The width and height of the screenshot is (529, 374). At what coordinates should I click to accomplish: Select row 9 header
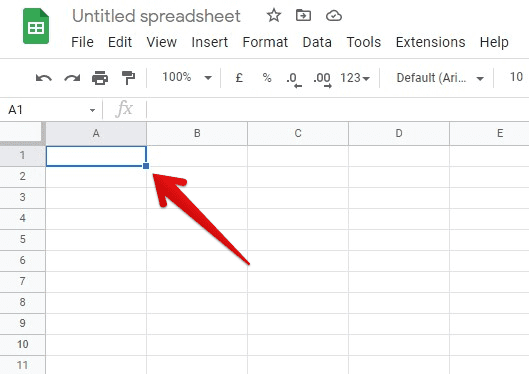click(22, 323)
